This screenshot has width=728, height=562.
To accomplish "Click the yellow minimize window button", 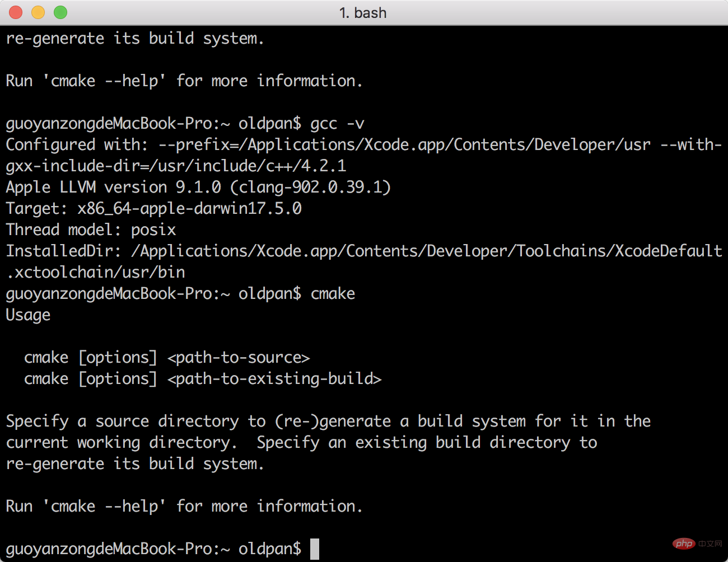I will coord(38,12).
